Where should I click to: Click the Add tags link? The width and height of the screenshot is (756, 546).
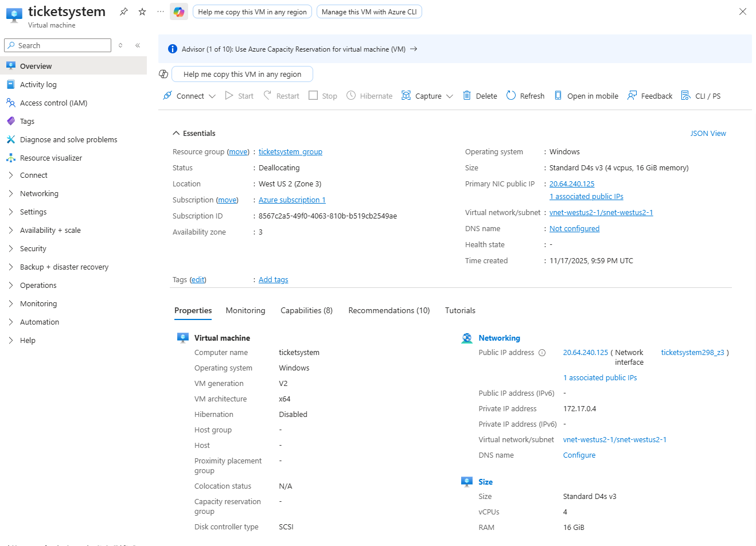pyautogui.click(x=273, y=279)
